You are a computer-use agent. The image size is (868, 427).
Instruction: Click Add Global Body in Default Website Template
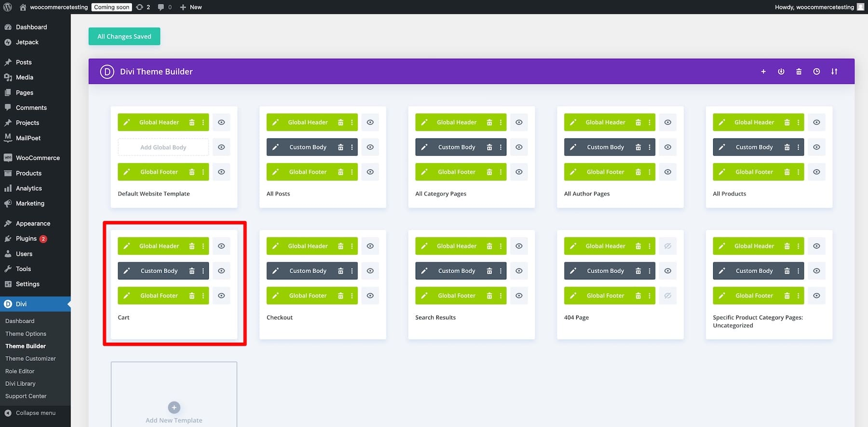163,147
